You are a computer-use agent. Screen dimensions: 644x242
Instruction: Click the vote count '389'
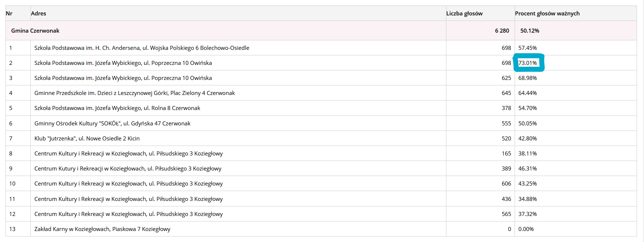506,169
